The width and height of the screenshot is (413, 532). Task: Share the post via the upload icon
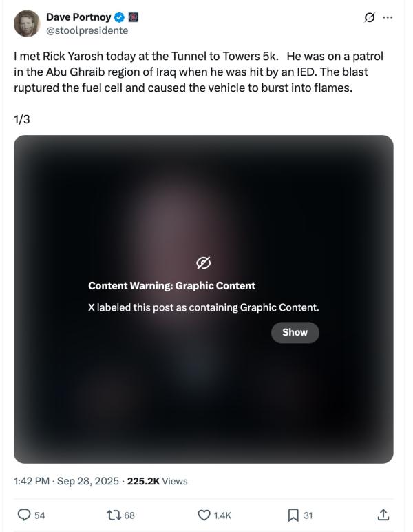coord(383,515)
